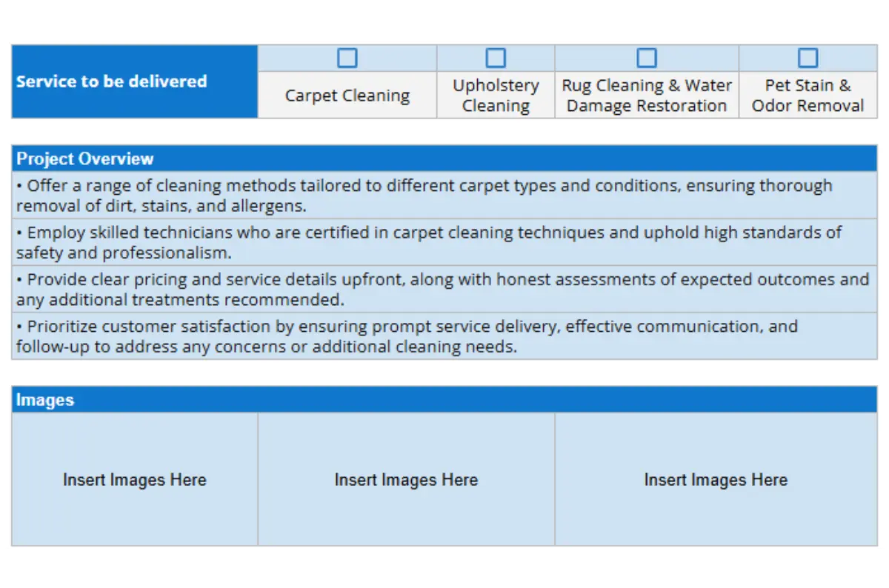
Task: Click the 'Project Overview' section header
Action: [x=444, y=158]
